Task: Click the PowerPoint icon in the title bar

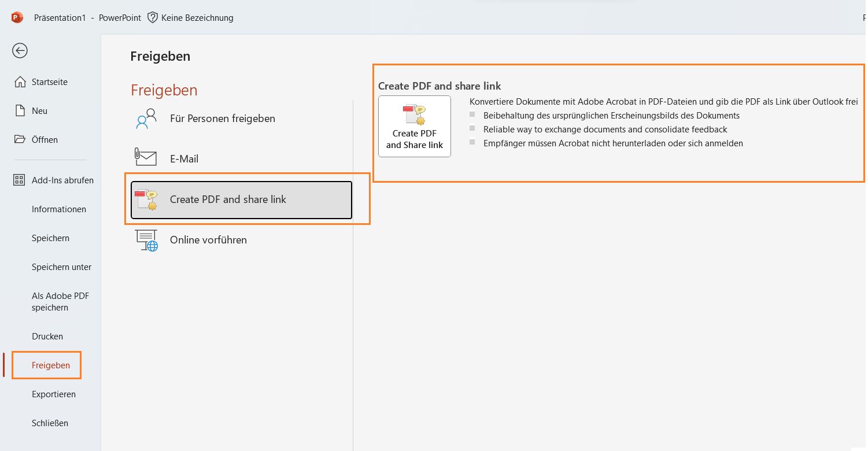Action: (x=17, y=17)
